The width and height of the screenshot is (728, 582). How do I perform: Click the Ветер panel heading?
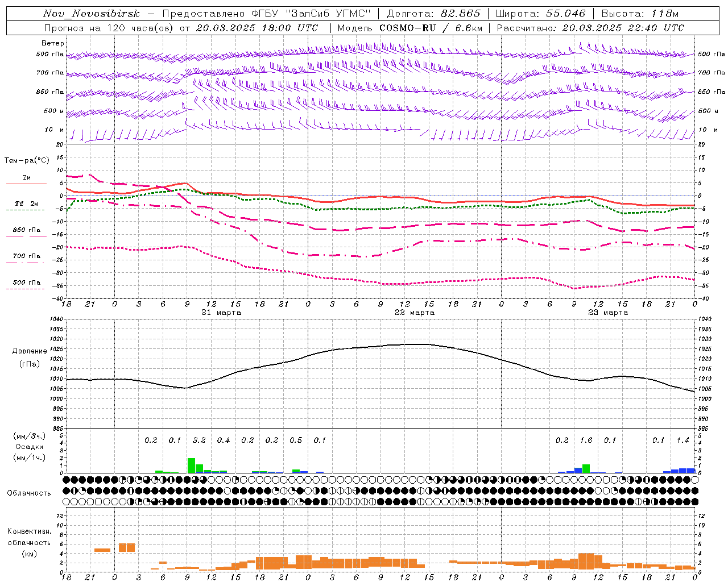[53, 43]
